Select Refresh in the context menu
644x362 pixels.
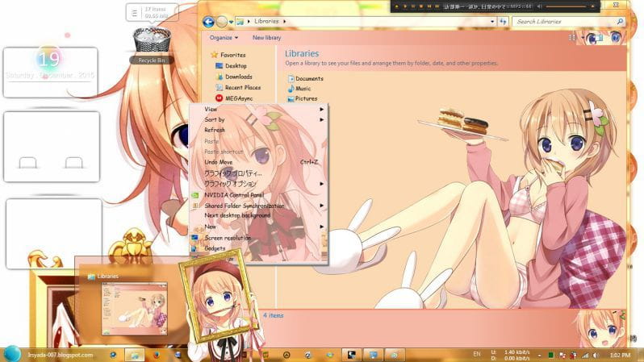point(215,130)
